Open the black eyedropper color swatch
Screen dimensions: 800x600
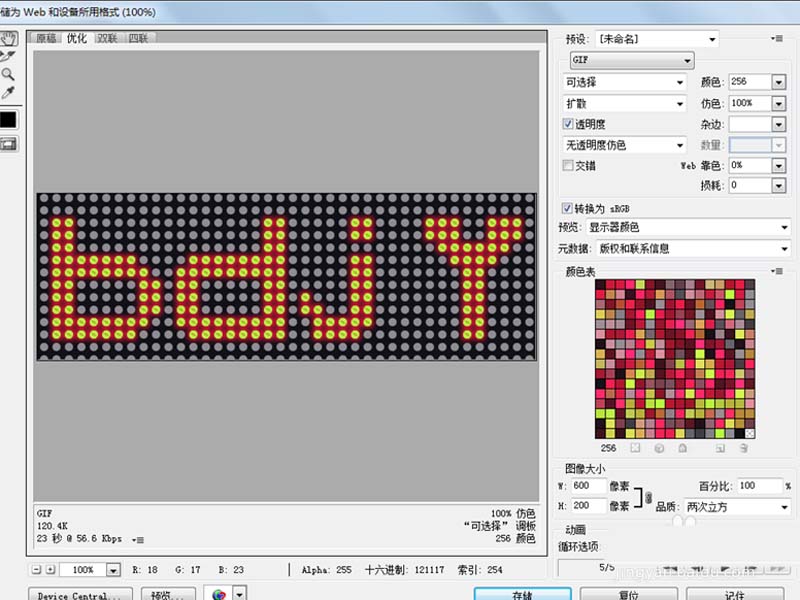point(8,119)
